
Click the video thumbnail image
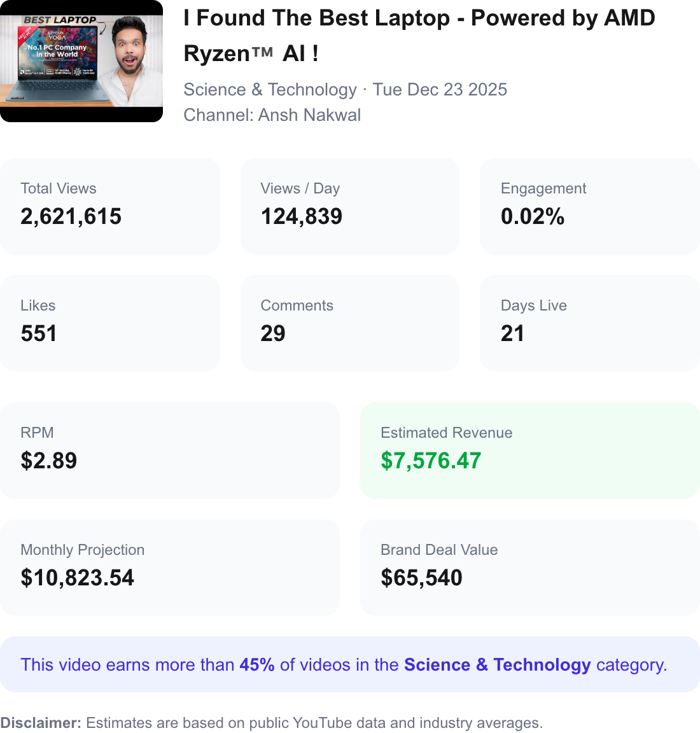(81, 60)
